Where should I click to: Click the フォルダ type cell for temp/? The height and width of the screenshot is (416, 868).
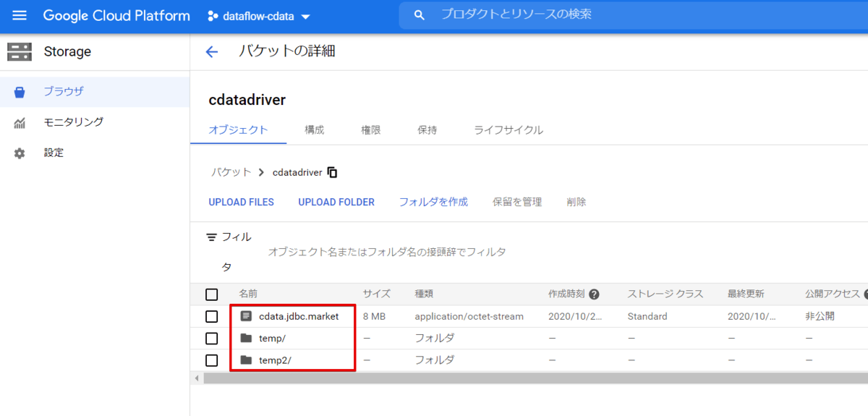[x=434, y=338]
